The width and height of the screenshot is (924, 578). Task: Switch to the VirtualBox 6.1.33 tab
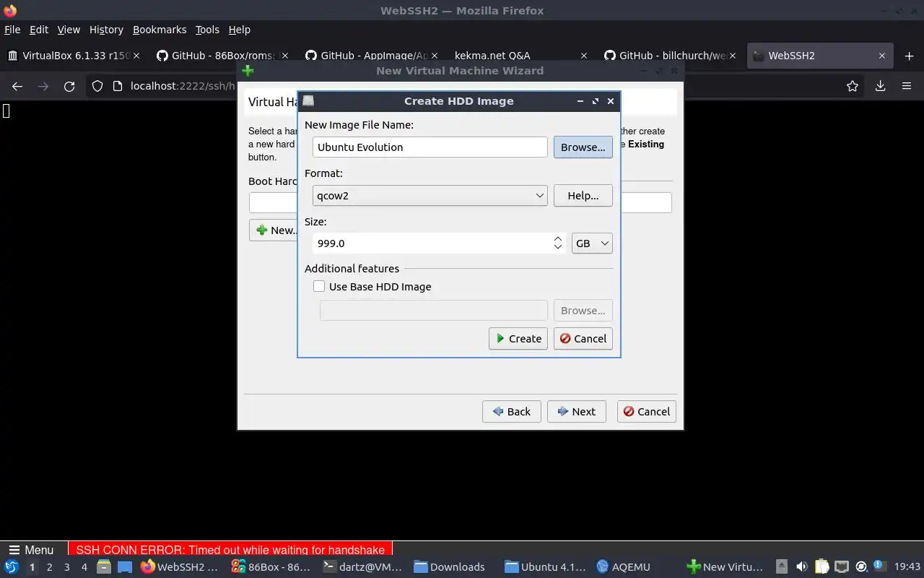(74, 56)
